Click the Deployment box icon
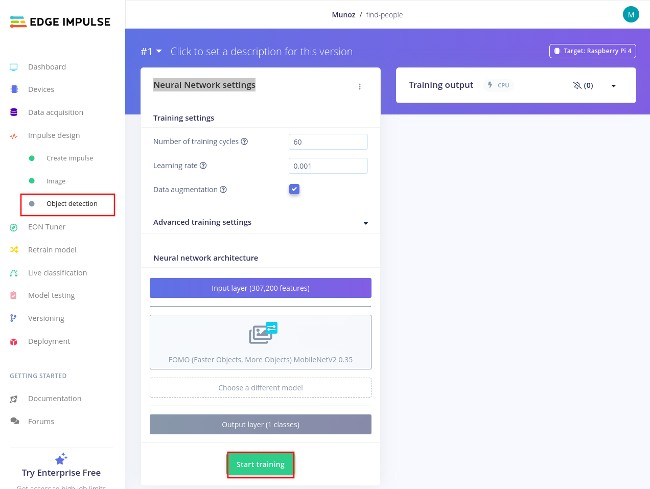Image resolution: width=650 pixels, height=489 pixels. click(x=14, y=342)
